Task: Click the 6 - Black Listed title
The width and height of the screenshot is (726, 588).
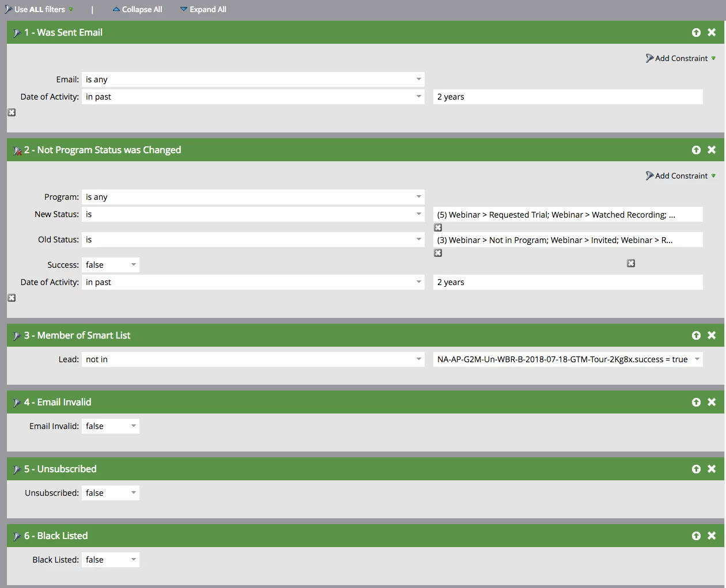Action: click(56, 536)
